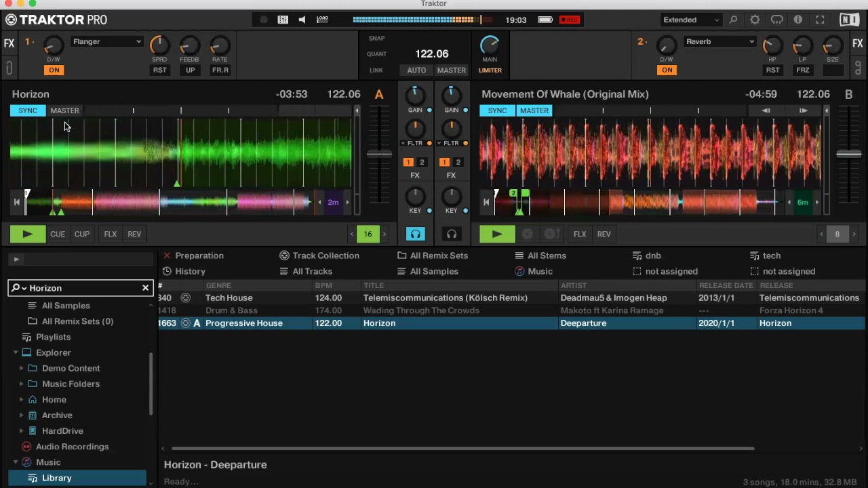Open Audio Recordings in the tree
Screen dimensions: 868x488
coord(72,447)
